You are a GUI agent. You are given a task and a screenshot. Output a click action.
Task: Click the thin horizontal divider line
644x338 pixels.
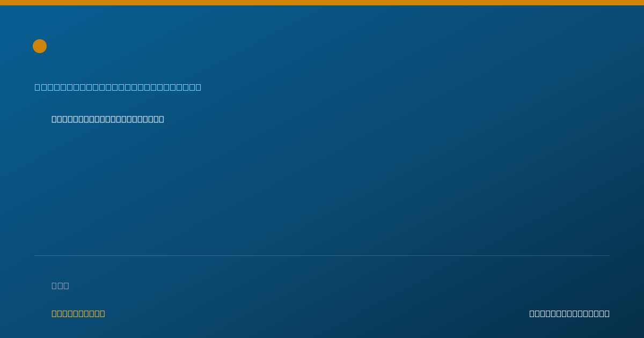[x=322, y=255]
